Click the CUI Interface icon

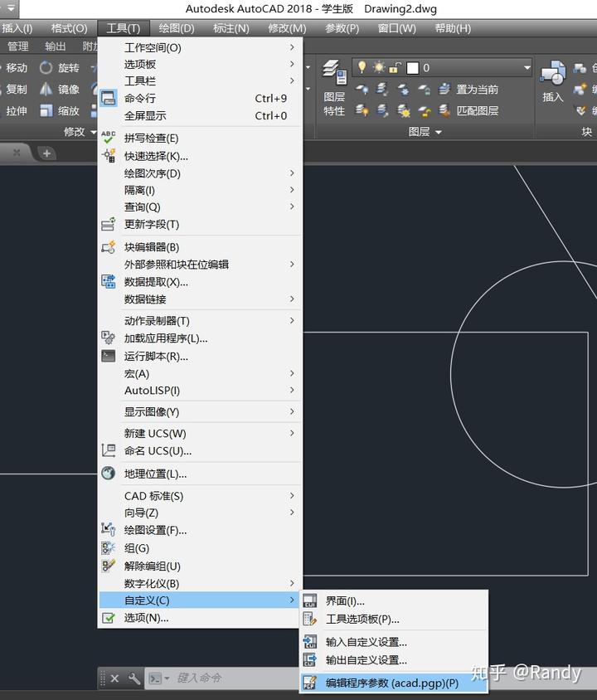pyautogui.click(x=309, y=601)
